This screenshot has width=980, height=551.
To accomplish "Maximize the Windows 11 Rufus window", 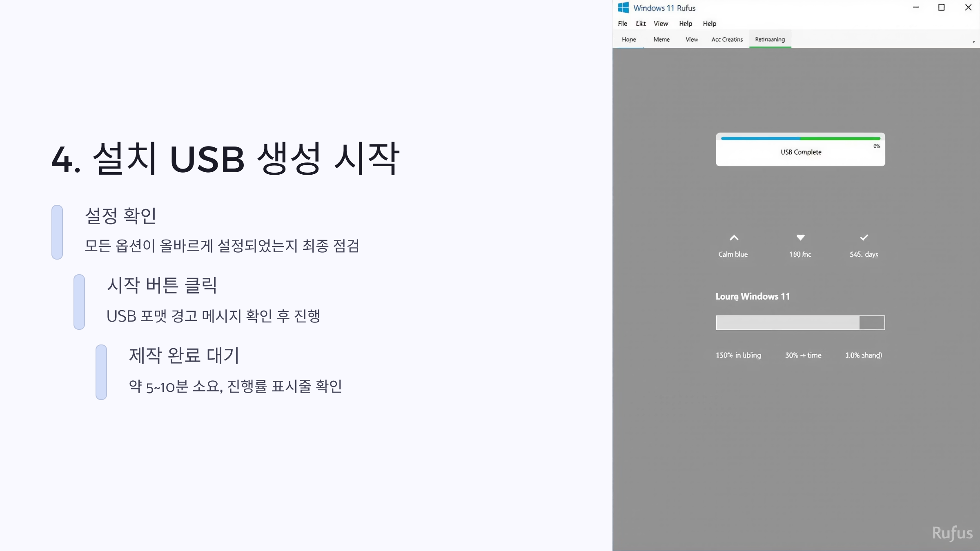I will coord(941,7).
